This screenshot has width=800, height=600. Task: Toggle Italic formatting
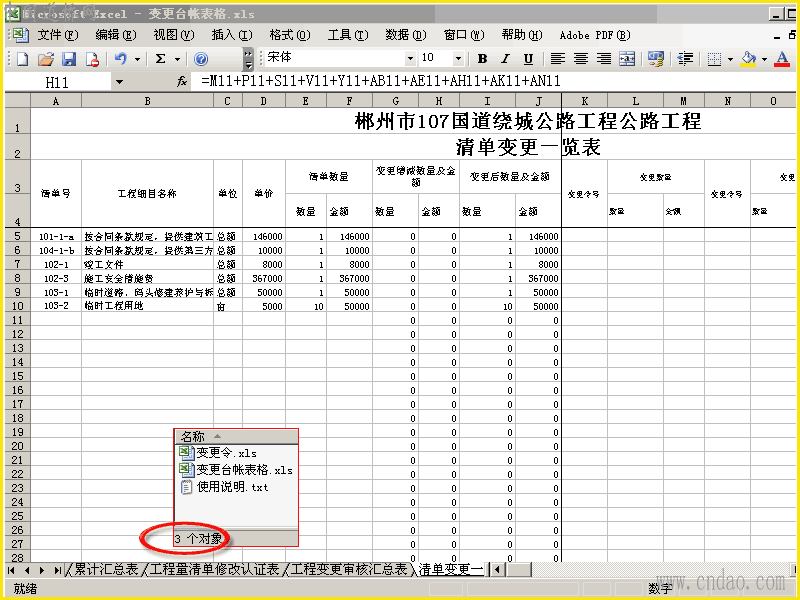pos(505,59)
